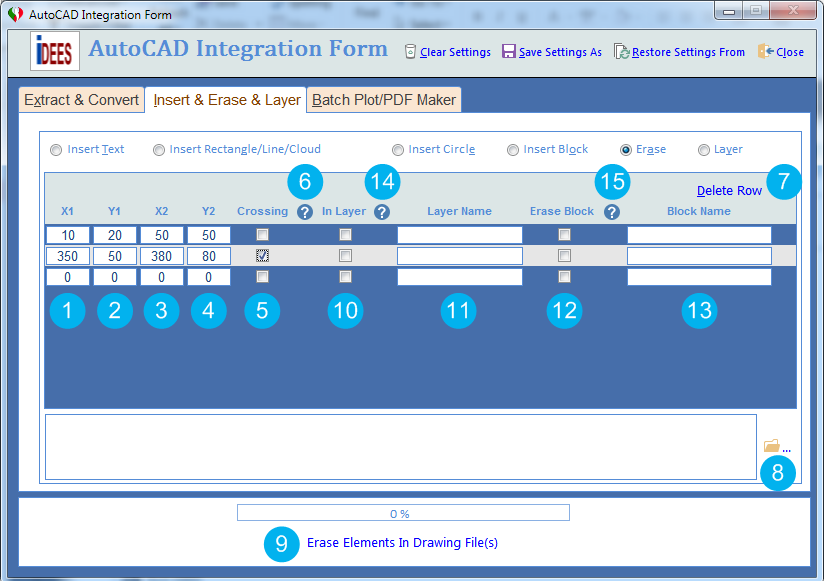The height and width of the screenshot is (581, 824).
Task: Click the Restore Settings From icon
Action: tap(622, 51)
